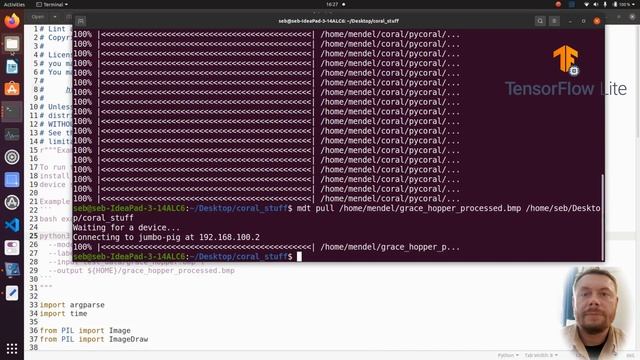Click the terminal prompt cursor
640x360 pixels.
coord(299,256)
